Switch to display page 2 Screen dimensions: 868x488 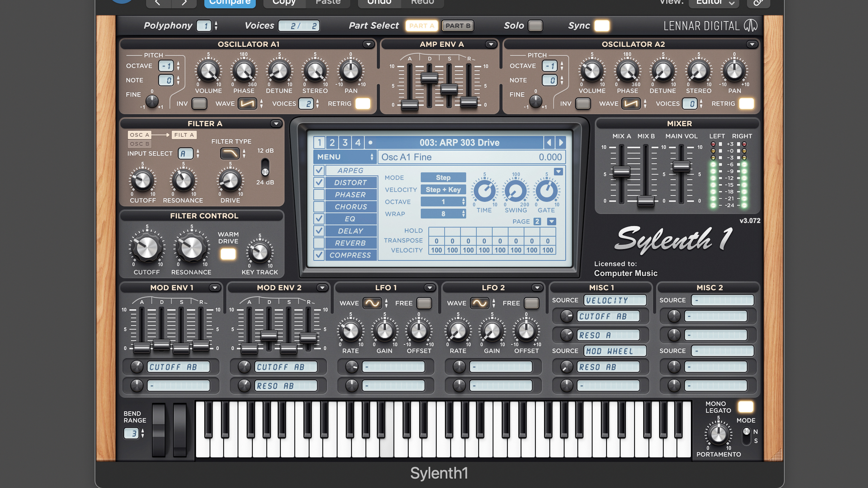click(332, 143)
